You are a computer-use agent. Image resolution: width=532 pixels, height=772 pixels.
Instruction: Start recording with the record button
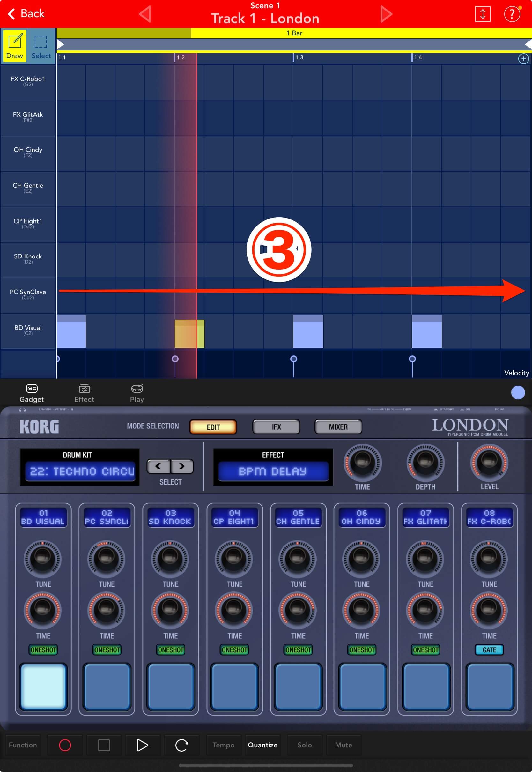[65, 745]
